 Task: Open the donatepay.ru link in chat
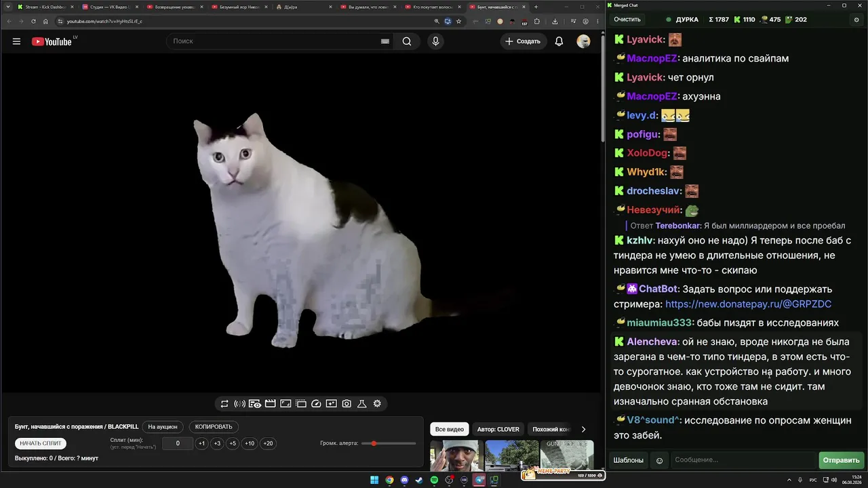pyautogui.click(x=748, y=304)
